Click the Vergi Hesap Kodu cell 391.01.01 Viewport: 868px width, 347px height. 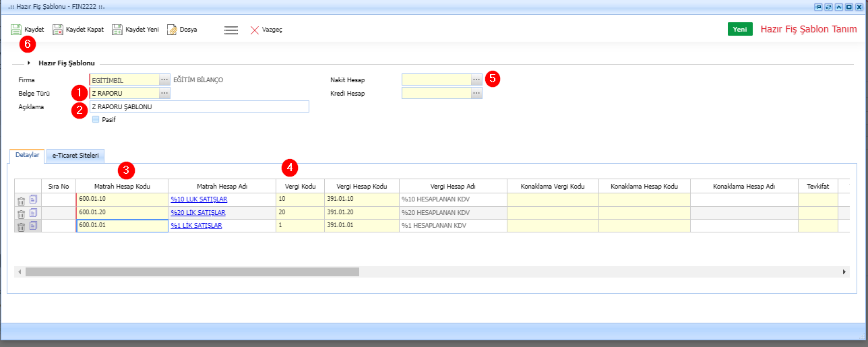362,226
